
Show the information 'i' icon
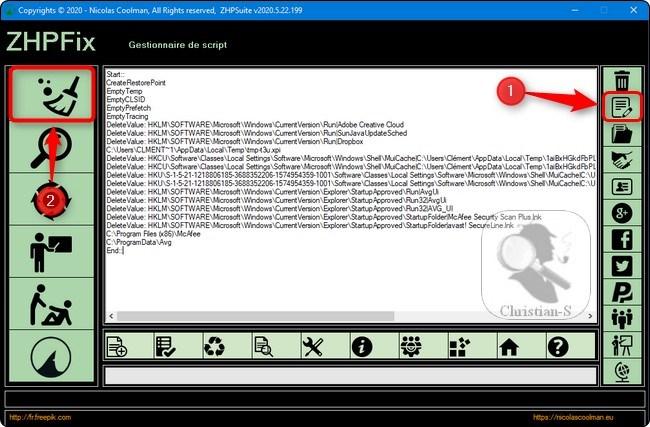click(362, 347)
